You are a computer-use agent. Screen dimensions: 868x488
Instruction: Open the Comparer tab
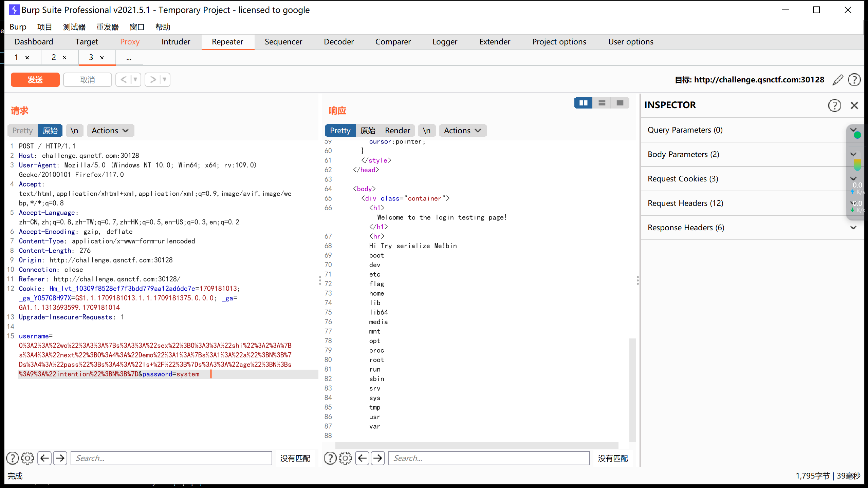click(393, 42)
